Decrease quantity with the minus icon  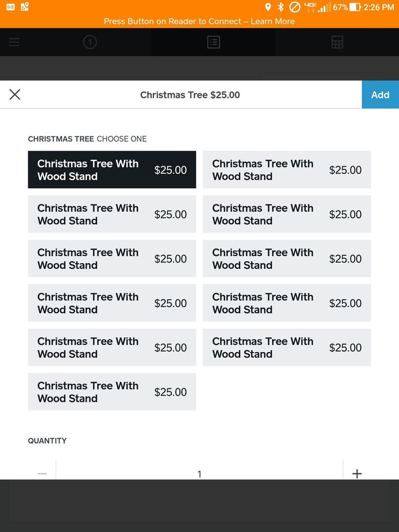coord(43,473)
